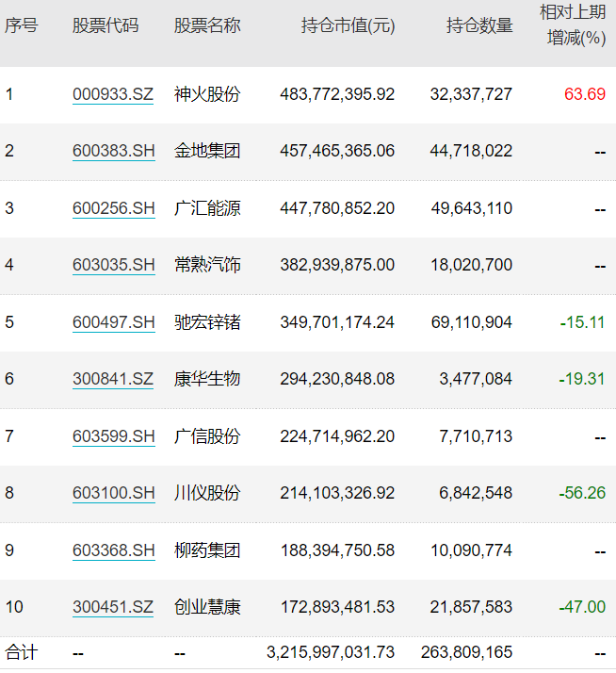Open stock code link 603368.SH
Viewport: 616px width, 673px height.
pos(114,550)
